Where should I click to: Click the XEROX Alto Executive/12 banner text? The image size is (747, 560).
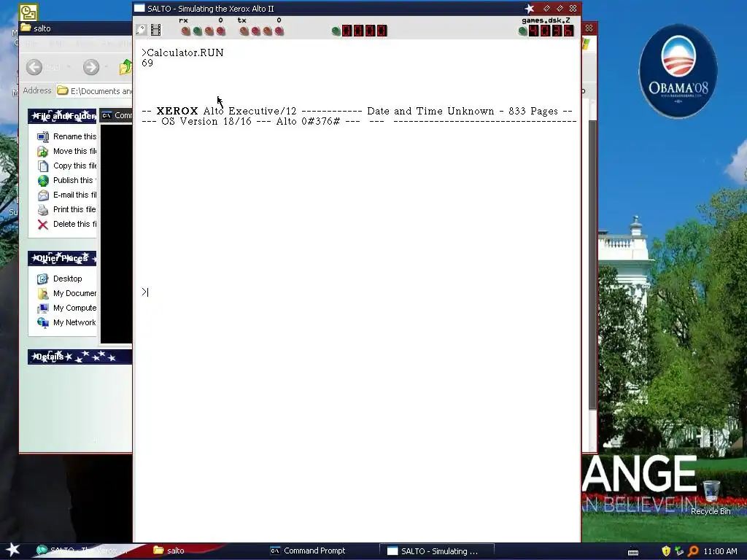226,111
